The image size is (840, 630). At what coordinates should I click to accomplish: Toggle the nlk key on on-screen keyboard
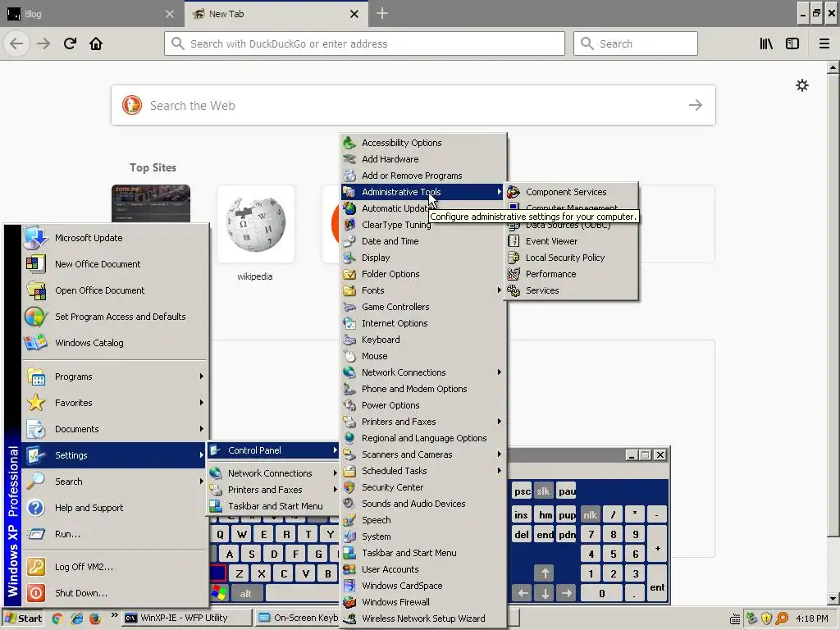[591, 515]
